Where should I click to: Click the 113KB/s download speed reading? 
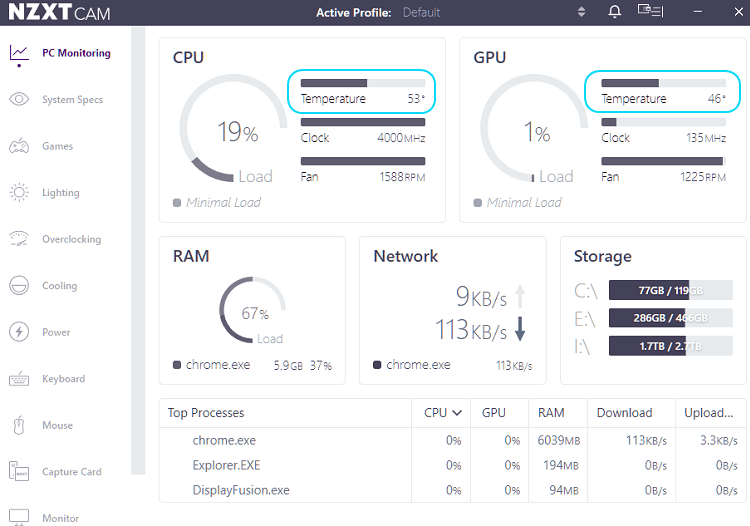tap(470, 330)
